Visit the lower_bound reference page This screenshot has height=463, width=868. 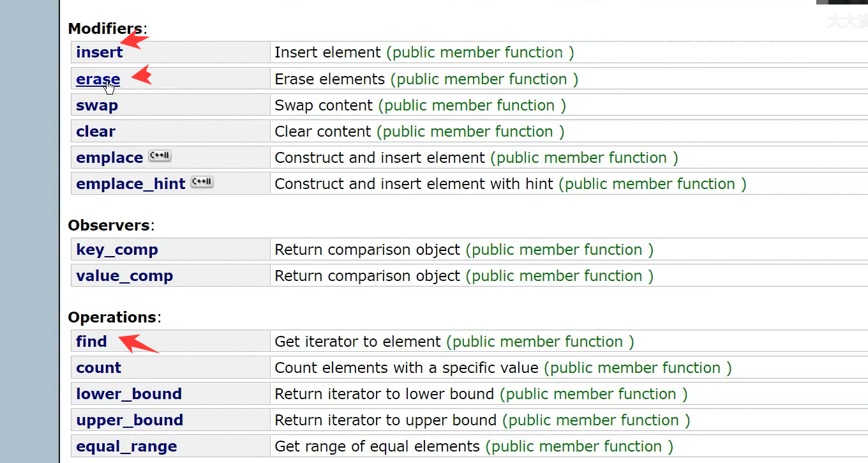[x=129, y=394]
